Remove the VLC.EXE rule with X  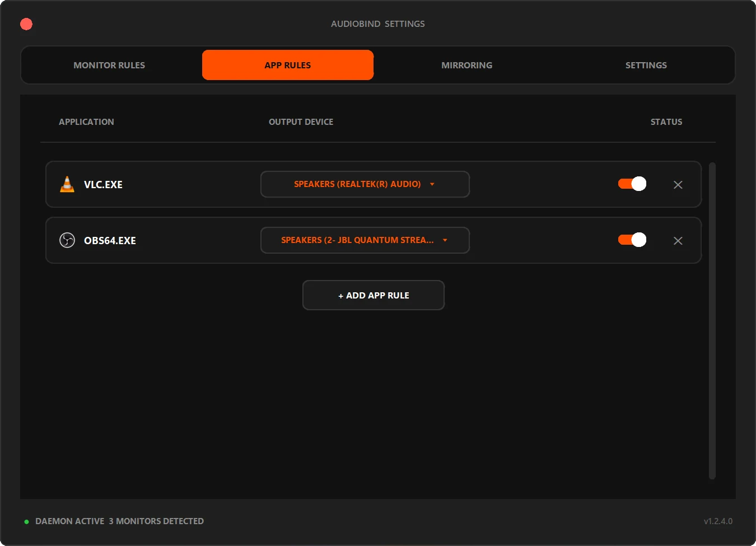pos(678,185)
